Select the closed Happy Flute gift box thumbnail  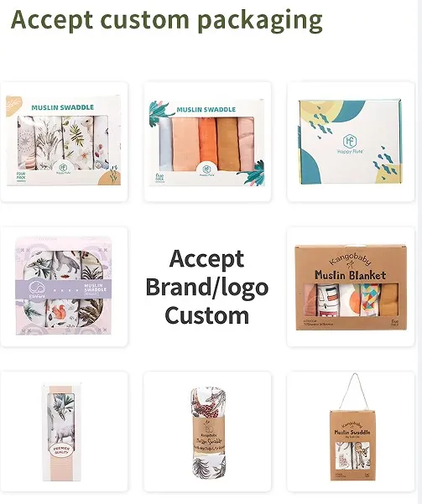coord(351,142)
